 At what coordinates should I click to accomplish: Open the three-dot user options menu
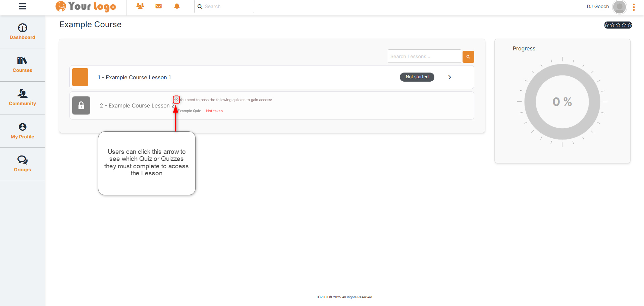click(634, 7)
